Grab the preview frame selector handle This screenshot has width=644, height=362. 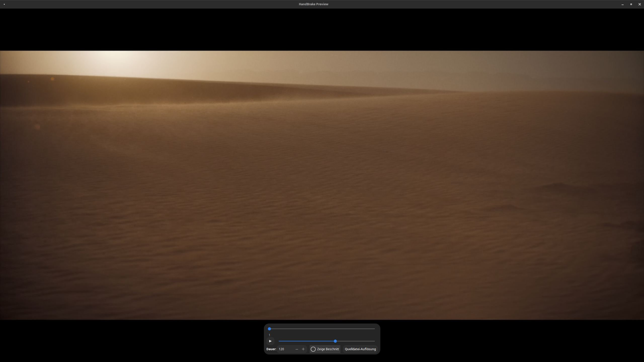269,329
